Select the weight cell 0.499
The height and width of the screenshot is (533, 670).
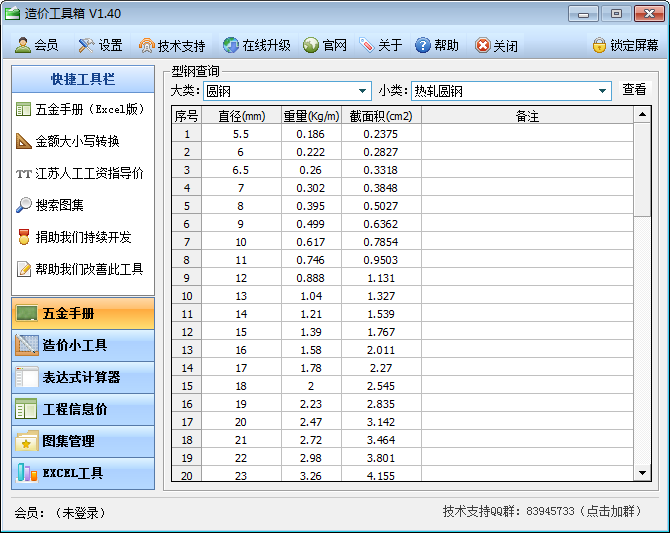coord(311,224)
